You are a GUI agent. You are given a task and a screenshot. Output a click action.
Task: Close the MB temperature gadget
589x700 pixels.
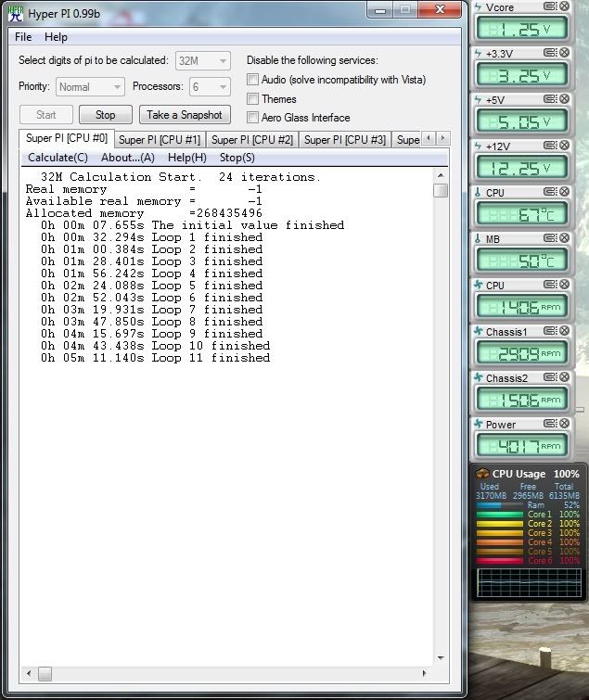point(565,238)
